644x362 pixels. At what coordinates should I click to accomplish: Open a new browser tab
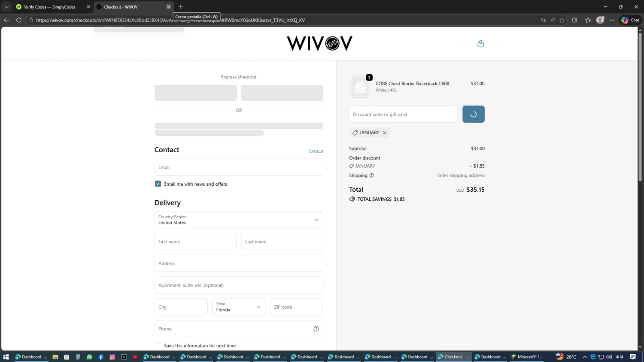pyautogui.click(x=181, y=7)
